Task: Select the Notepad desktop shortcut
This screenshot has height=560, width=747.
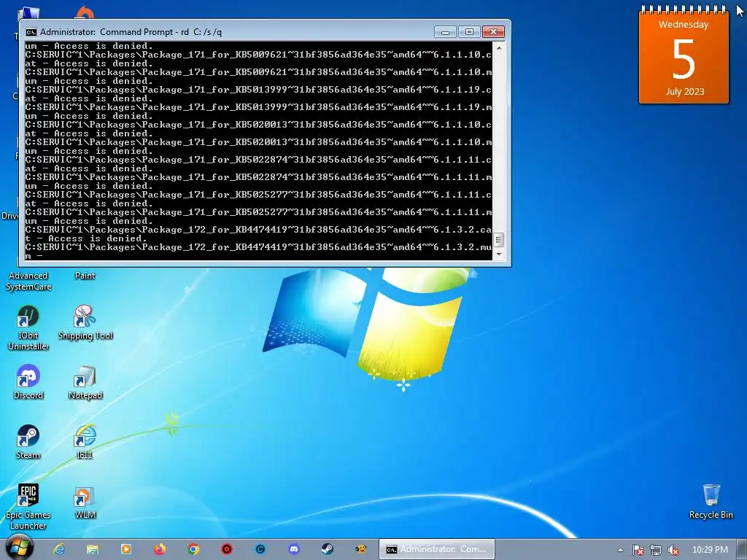Action: 85,382
